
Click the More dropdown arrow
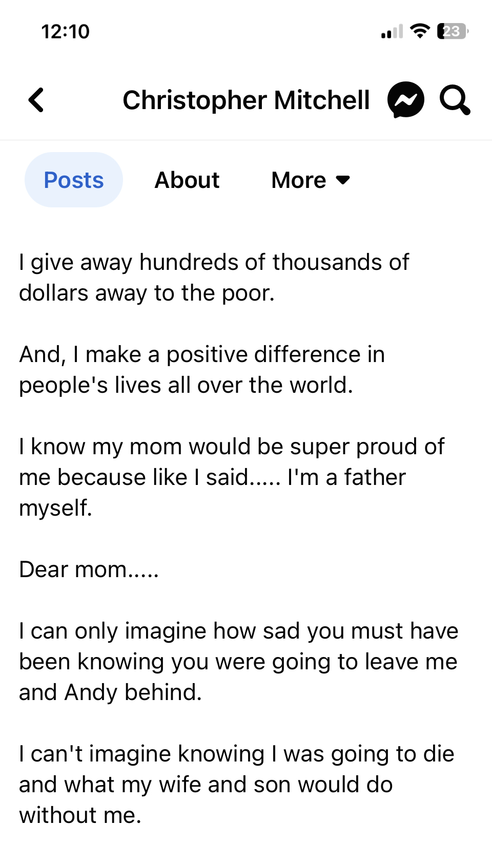(x=343, y=180)
